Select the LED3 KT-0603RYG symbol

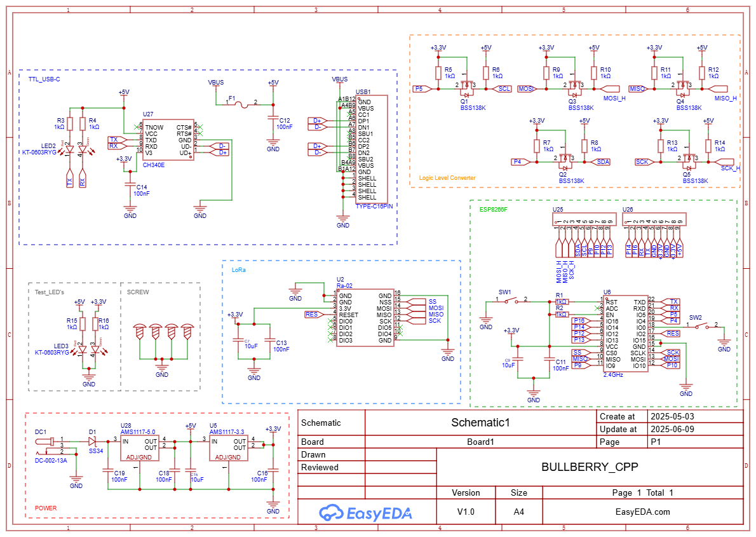[x=89, y=351]
